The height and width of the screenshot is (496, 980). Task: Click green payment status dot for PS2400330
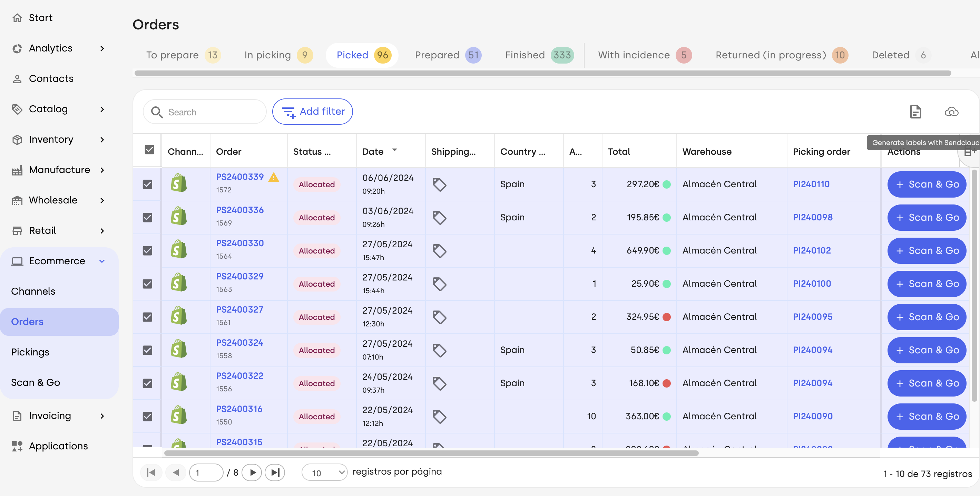[667, 250]
